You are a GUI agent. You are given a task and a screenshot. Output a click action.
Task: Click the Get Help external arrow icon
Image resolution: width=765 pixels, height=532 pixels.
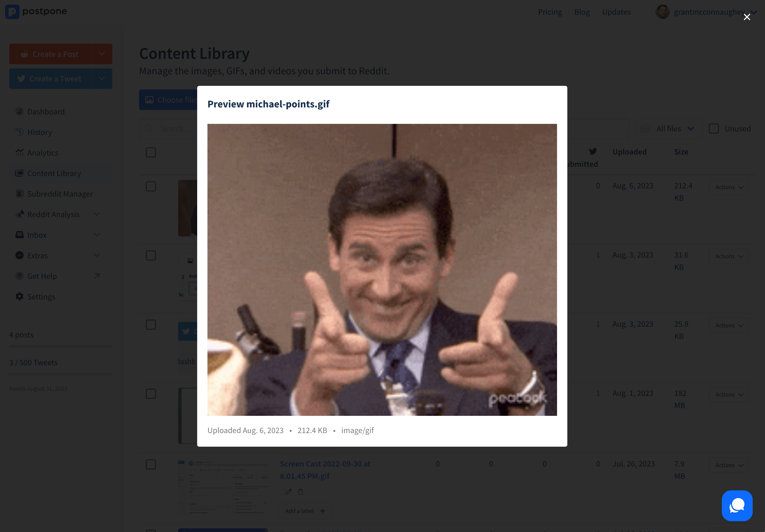[x=97, y=276]
